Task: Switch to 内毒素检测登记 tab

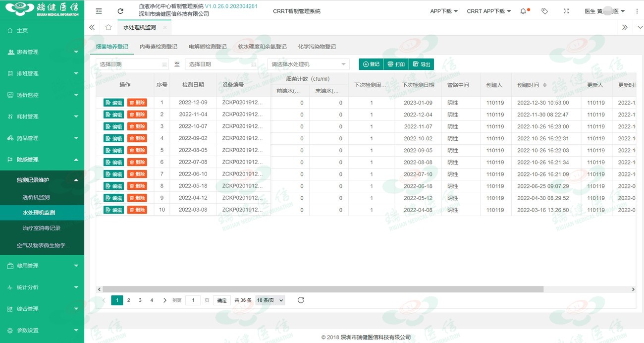Action: point(159,47)
